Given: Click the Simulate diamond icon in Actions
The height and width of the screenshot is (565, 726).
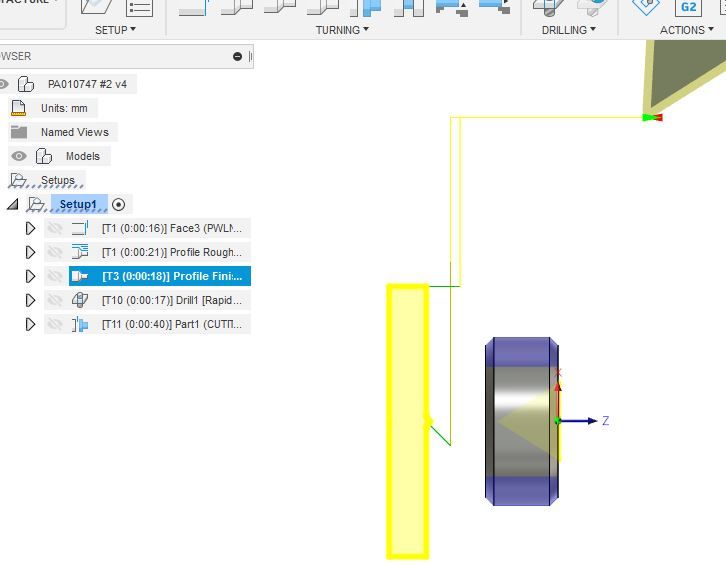Looking at the screenshot, I should tap(646, 6).
